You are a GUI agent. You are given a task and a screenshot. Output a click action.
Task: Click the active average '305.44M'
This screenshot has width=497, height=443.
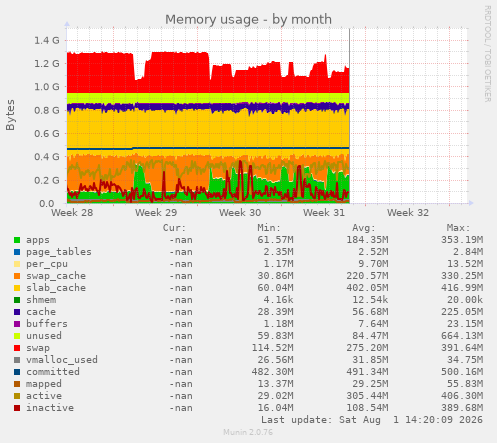point(367,396)
